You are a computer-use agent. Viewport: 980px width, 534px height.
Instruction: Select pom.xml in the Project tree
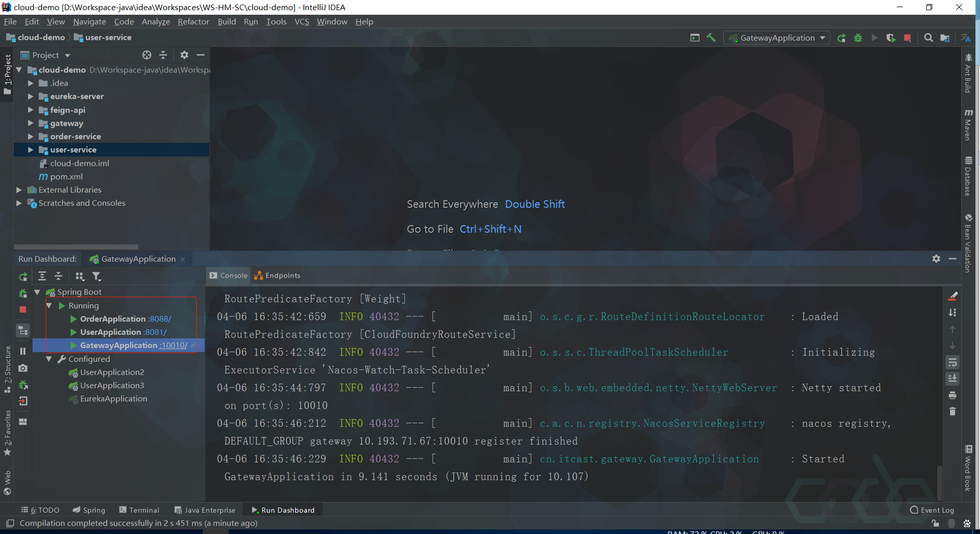coord(67,176)
